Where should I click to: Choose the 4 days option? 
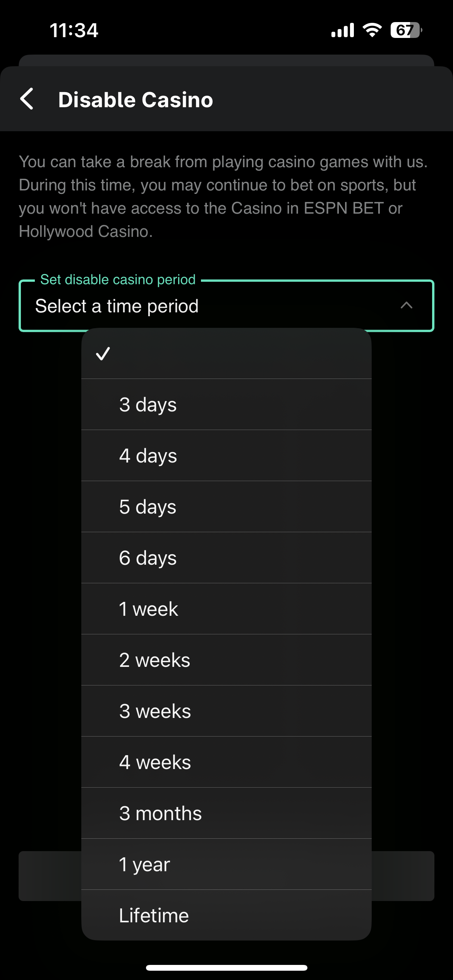point(226,456)
